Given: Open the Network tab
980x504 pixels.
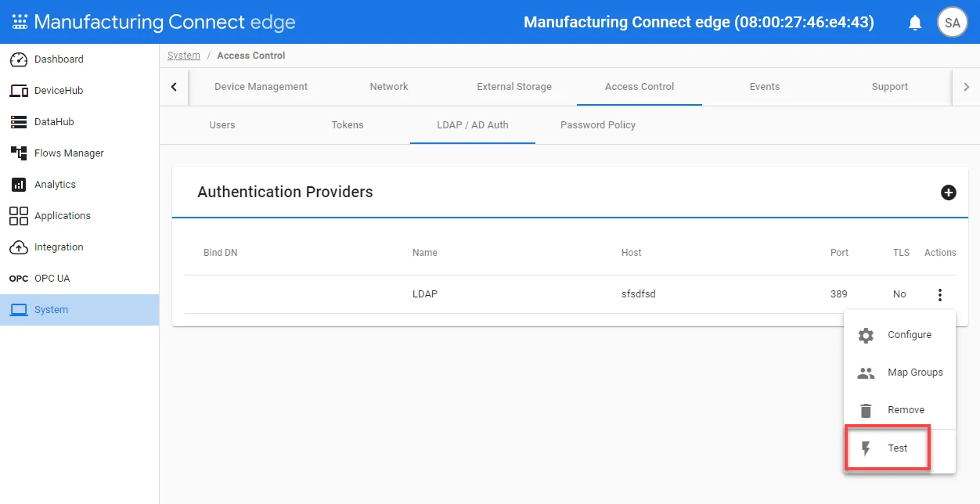Looking at the screenshot, I should point(389,87).
